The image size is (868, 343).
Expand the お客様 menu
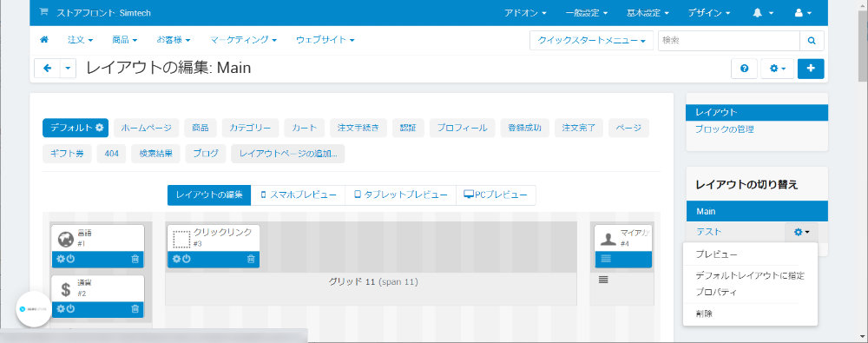coord(174,40)
